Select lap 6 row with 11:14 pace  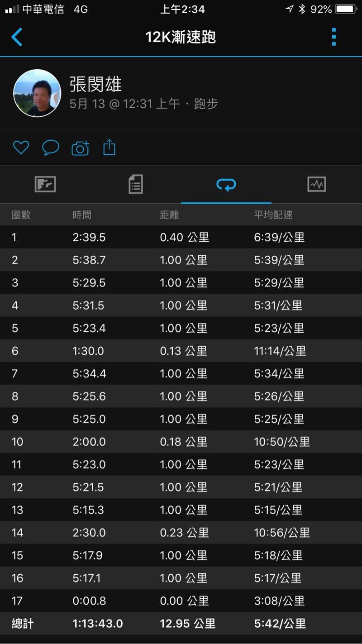(x=181, y=351)
